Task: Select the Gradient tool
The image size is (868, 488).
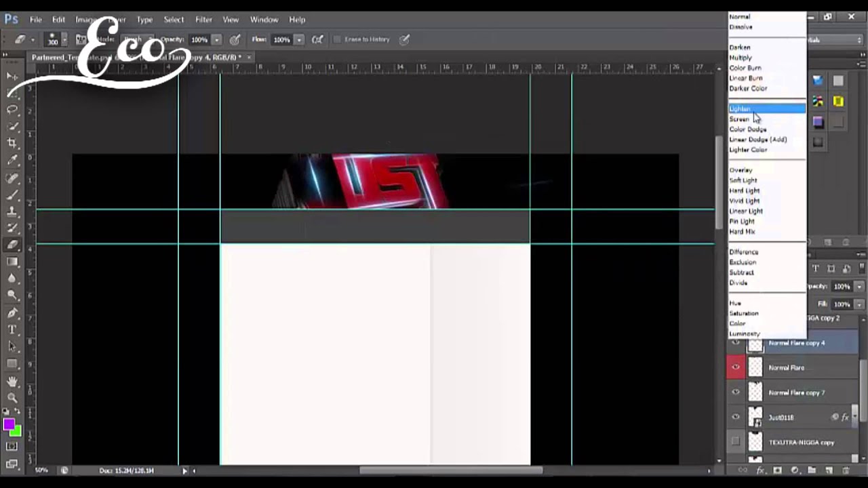Action: pos(12,262)
